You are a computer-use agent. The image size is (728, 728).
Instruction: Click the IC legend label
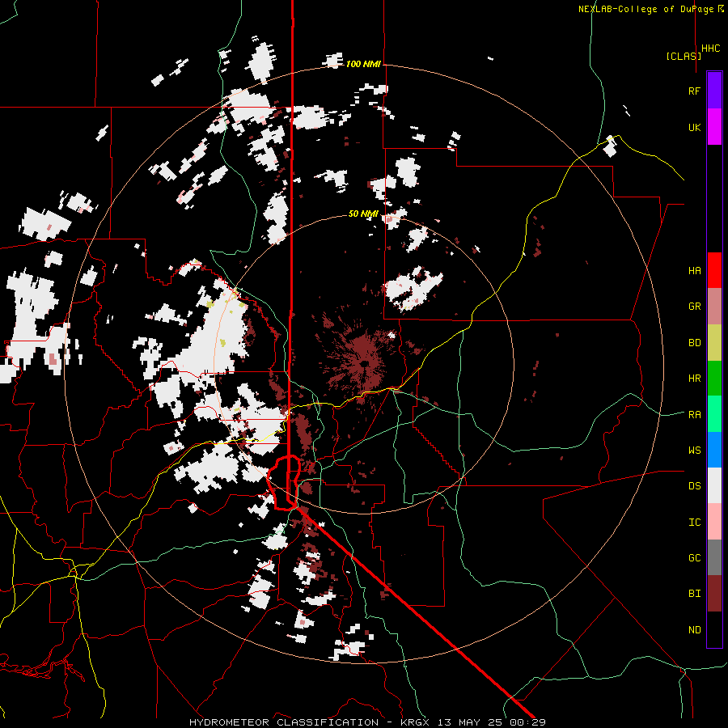pyautogui.click(x=694, y=523)
